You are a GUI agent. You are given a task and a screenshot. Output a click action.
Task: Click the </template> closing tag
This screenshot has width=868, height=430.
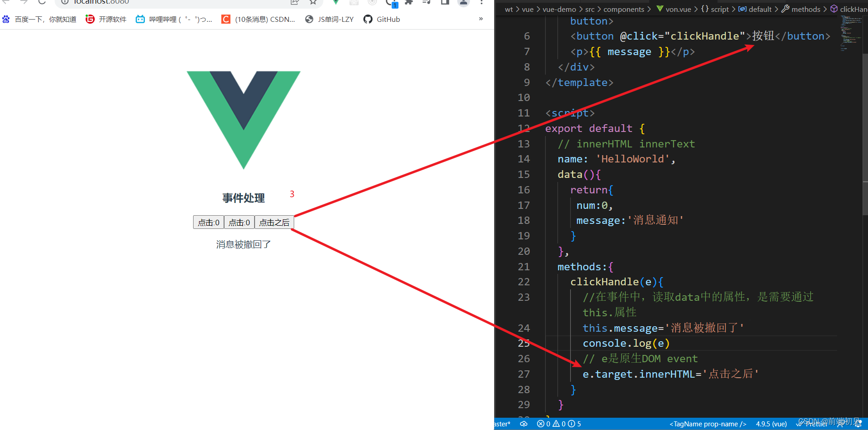(x=579, y=82)
